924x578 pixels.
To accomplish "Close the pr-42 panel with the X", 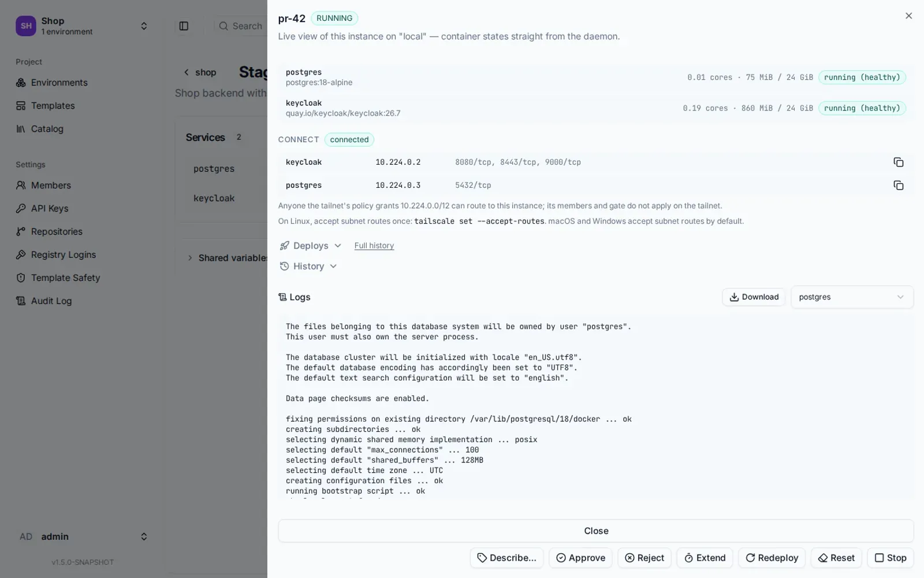I will coord(908,16).
